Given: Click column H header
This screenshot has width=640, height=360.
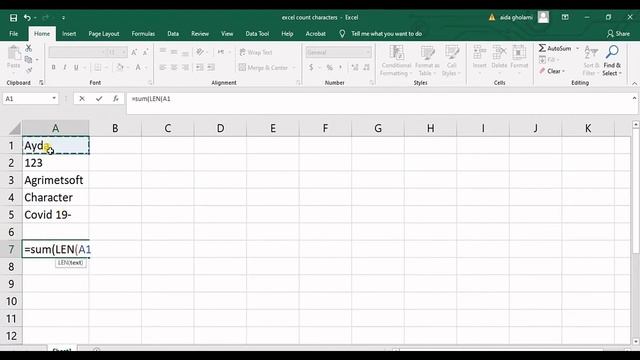Looking at the screenshot, I should (x=431, y=129).
